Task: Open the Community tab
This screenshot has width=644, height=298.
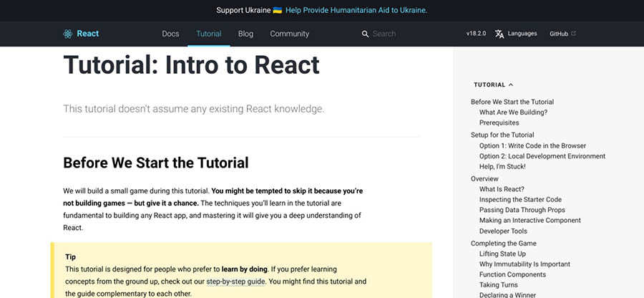Action: click(x=289, y=34)
